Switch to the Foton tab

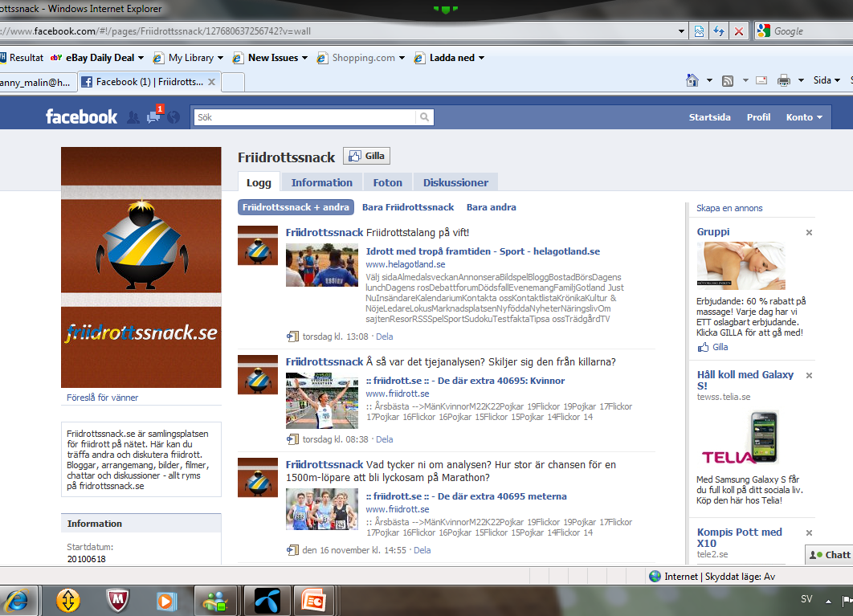point(387,182)
